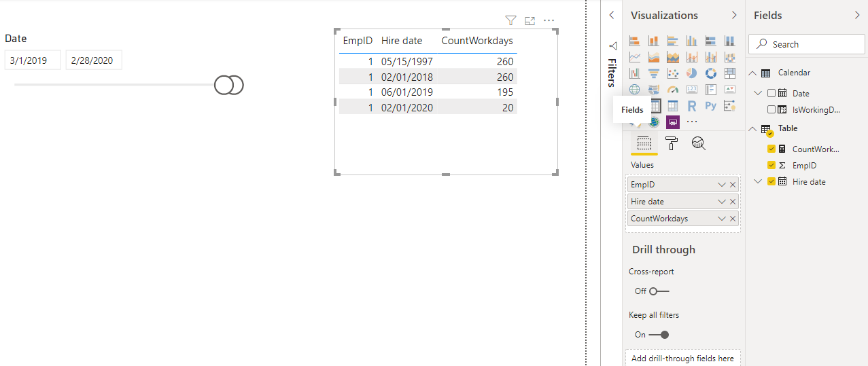Remove Hire date from Values well
The height and width of the screenshot is (366, 868).
[x=733, y=202]
